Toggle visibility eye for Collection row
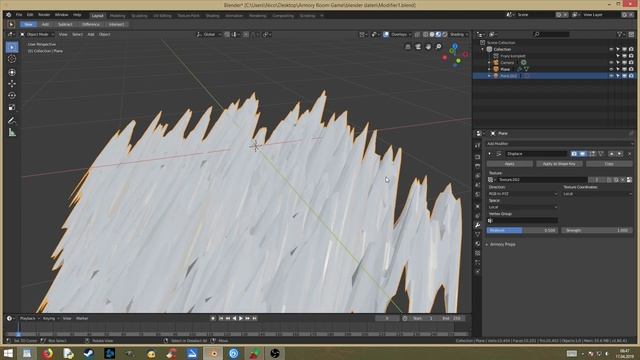The height and width of the screenshot is (360, 640). (x=611, y=49)
